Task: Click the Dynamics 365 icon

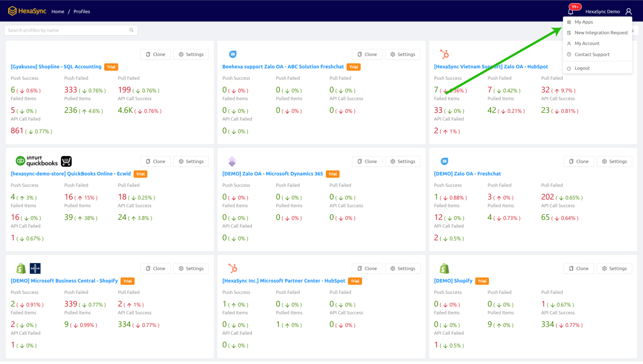Action: (x=232, y=161)
